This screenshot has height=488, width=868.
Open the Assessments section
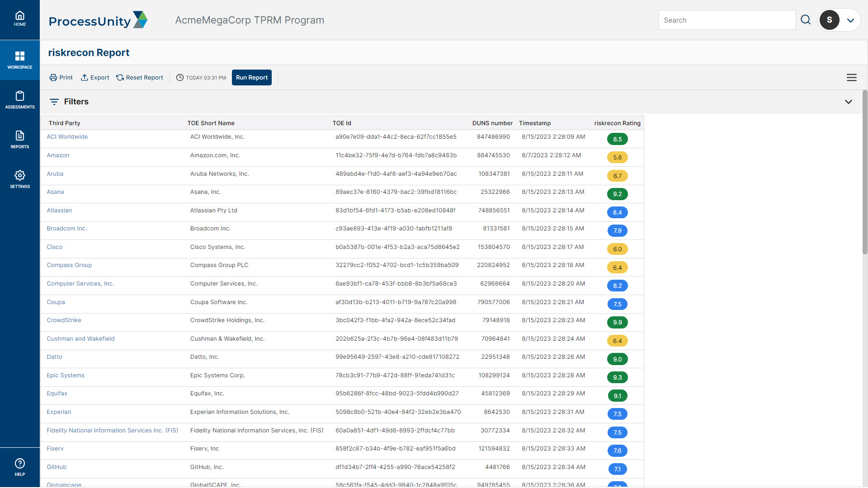tap(20, 100)
